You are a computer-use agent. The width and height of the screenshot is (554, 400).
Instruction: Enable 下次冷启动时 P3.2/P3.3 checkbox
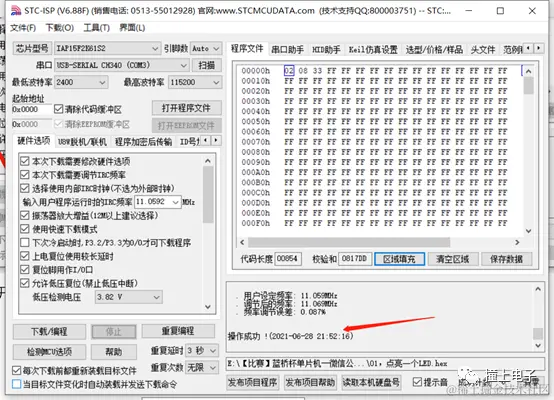click(24, 243)
